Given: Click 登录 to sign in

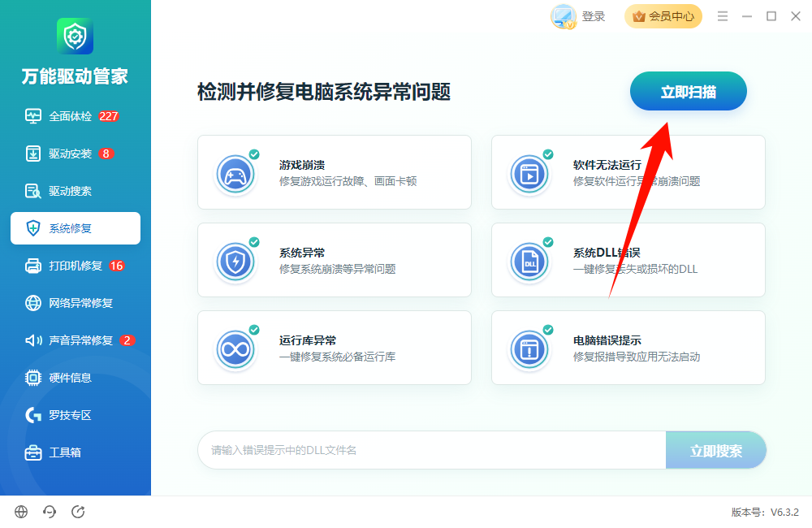Looking at the screenshot, I should 594,16.
